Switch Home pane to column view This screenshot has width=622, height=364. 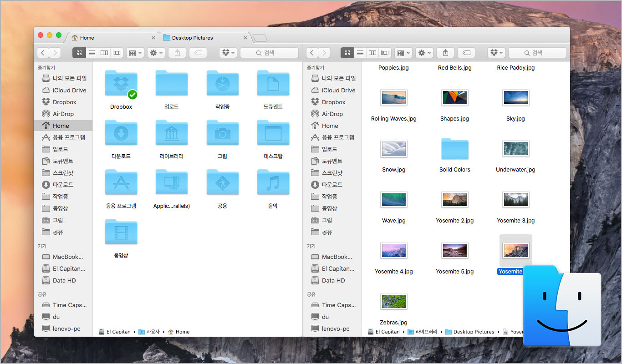(x=104, y=53)
